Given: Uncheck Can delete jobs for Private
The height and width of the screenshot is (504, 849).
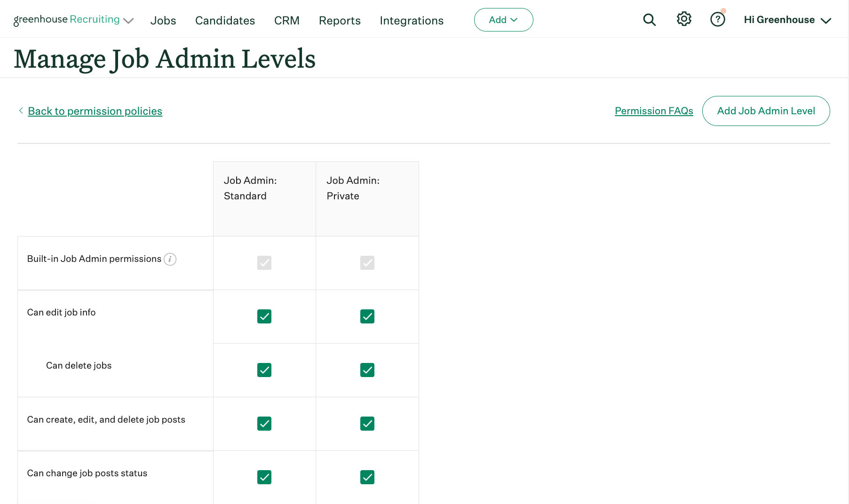Looking at the screenshot, I should [367, 370].
